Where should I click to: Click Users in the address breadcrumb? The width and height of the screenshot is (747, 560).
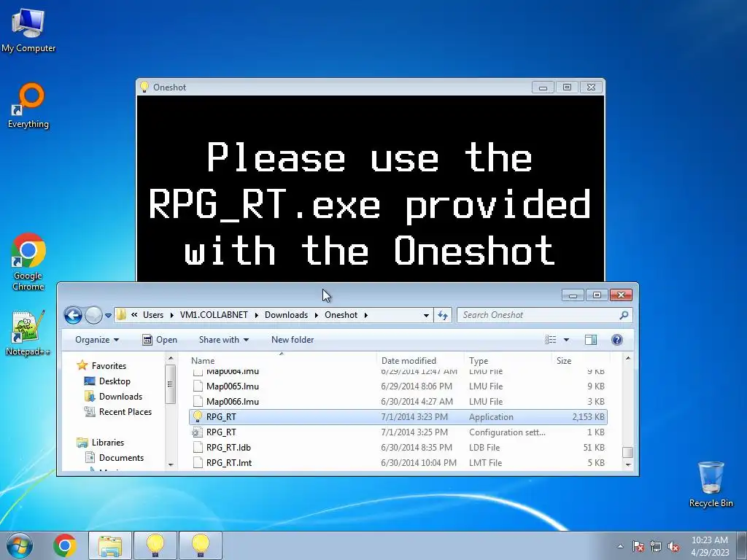coord(153,315)
